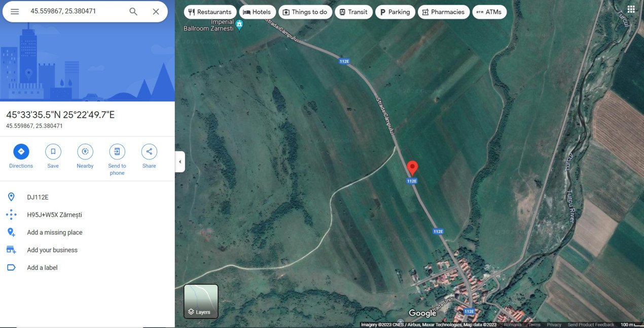
Task: Filter map by Parking
Action: pyautogui.click(x=395, y=12)
